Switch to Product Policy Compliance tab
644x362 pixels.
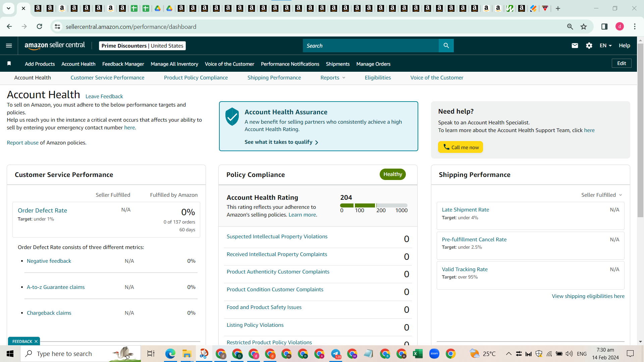[x=196, y=78]
